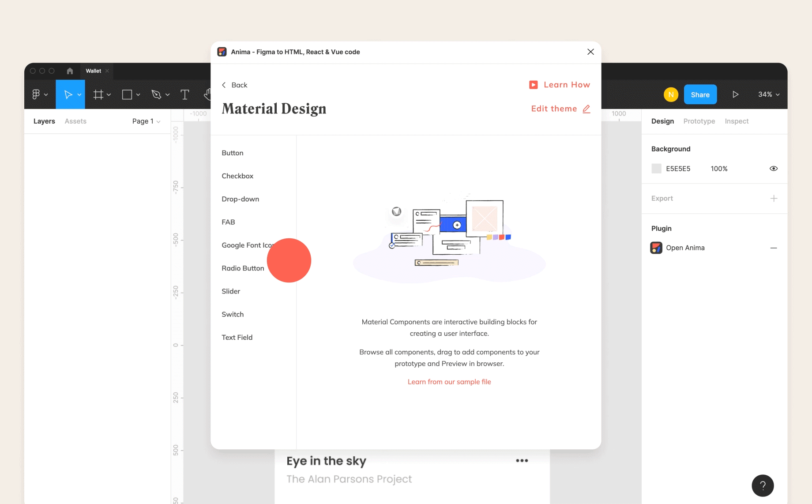Switch to the Assets tab

click(75, 121)
